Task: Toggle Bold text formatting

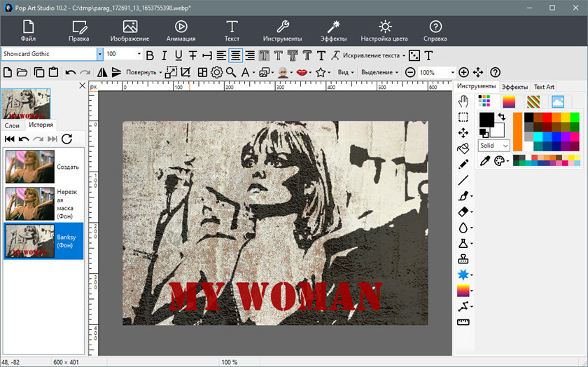Action: [x=150, y=55]
